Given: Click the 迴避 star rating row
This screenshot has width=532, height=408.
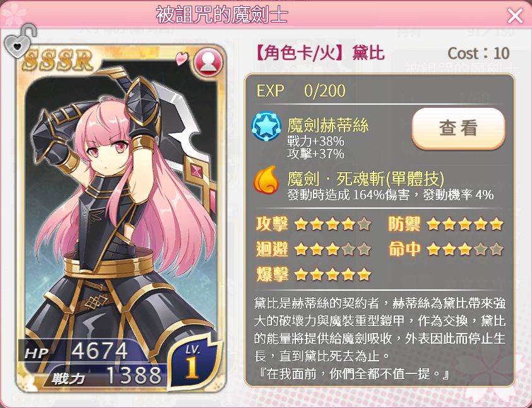Looking at the screenshot, I should coord(314,249).
